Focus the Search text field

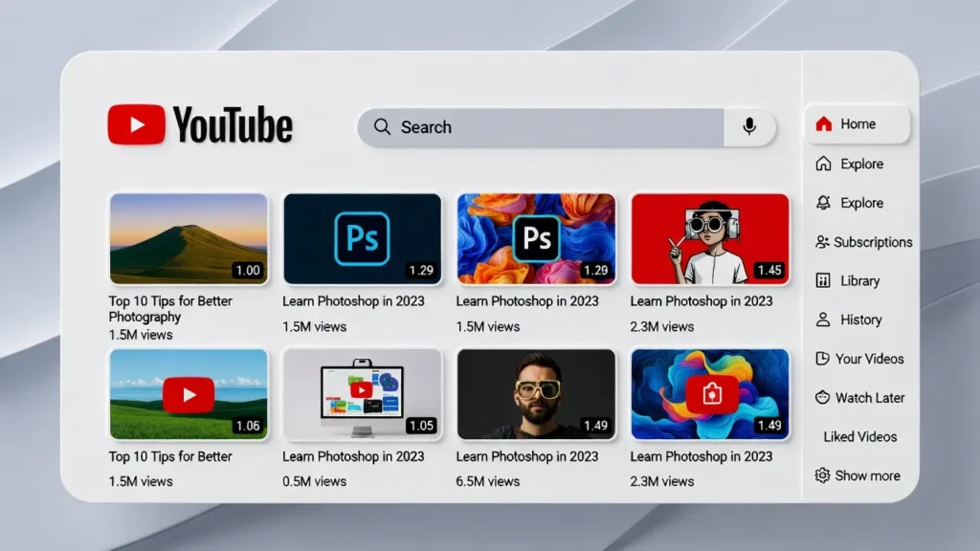coord(542,127)
